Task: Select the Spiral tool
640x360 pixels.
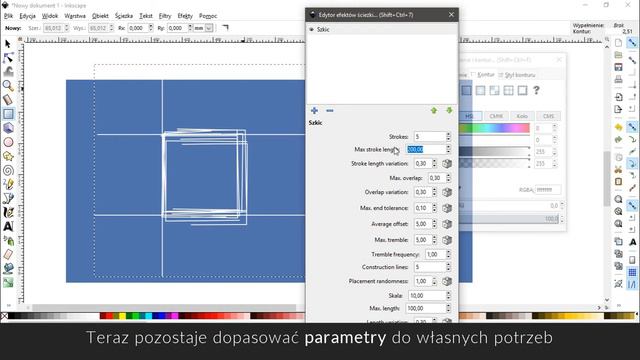Action: coord(8,170)
